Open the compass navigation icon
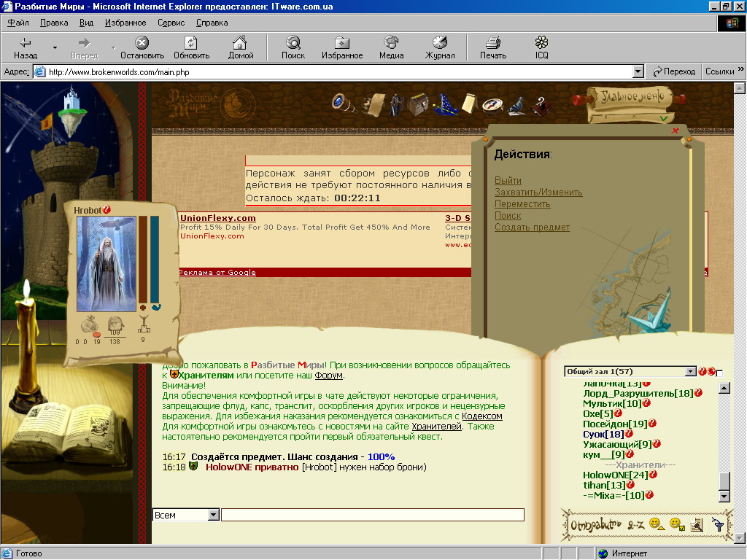 (492, 105)
